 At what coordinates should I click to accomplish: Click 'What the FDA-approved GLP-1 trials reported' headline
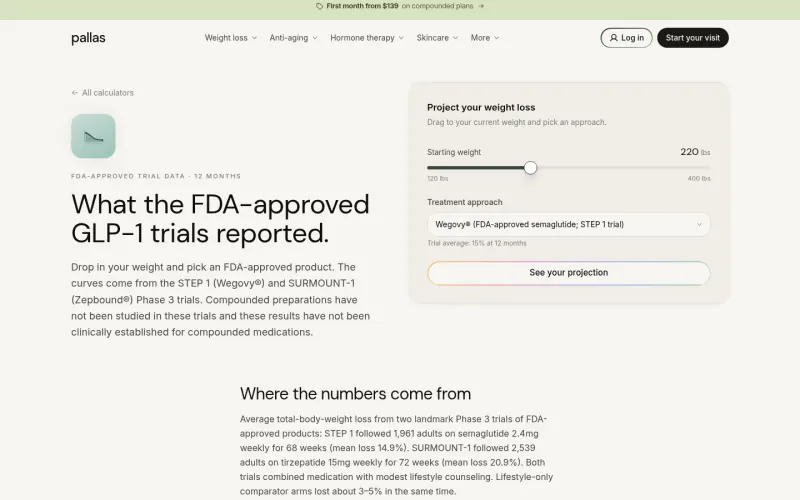coord(220,219)
